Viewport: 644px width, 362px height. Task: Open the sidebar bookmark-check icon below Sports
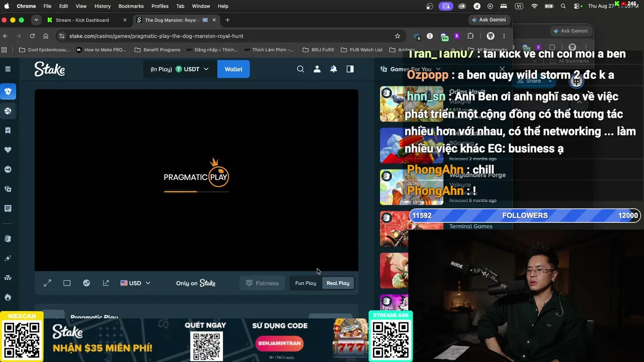pos(8,131)
